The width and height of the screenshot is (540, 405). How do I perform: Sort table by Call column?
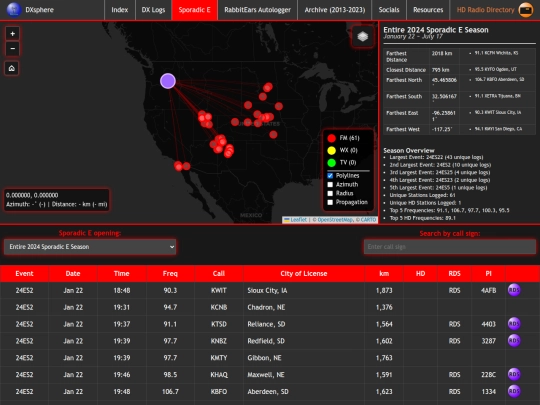tap(219, 273)
